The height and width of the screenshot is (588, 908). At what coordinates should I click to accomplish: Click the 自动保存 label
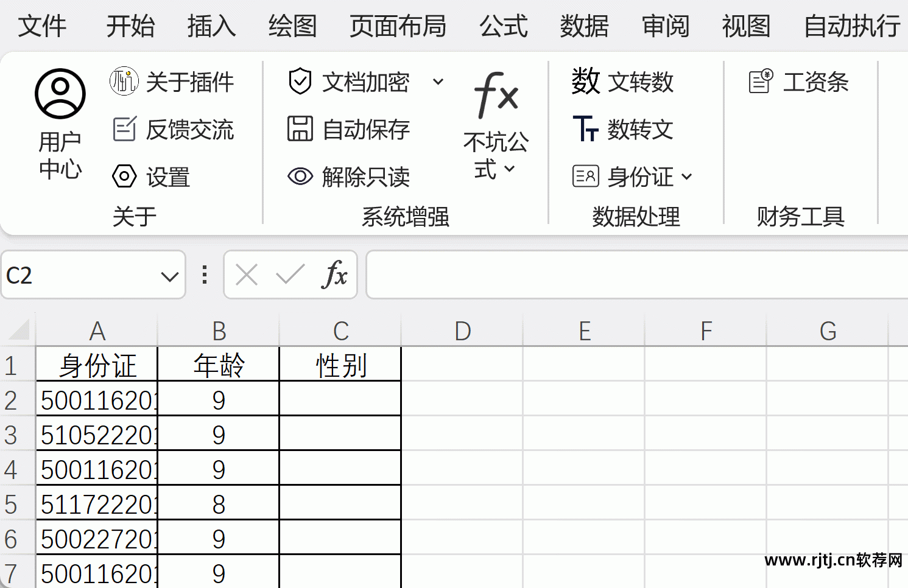point(366,129)
